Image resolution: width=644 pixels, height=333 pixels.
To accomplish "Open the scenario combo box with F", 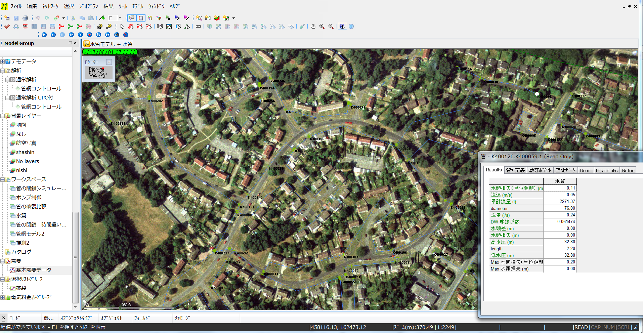I will click(115, 18).
